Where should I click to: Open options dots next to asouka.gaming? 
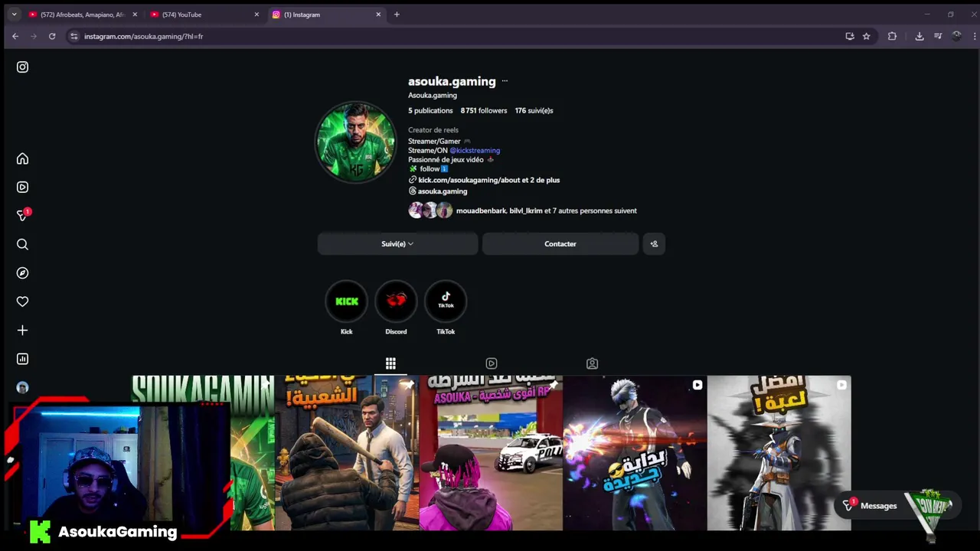click(x=505, y=81)
